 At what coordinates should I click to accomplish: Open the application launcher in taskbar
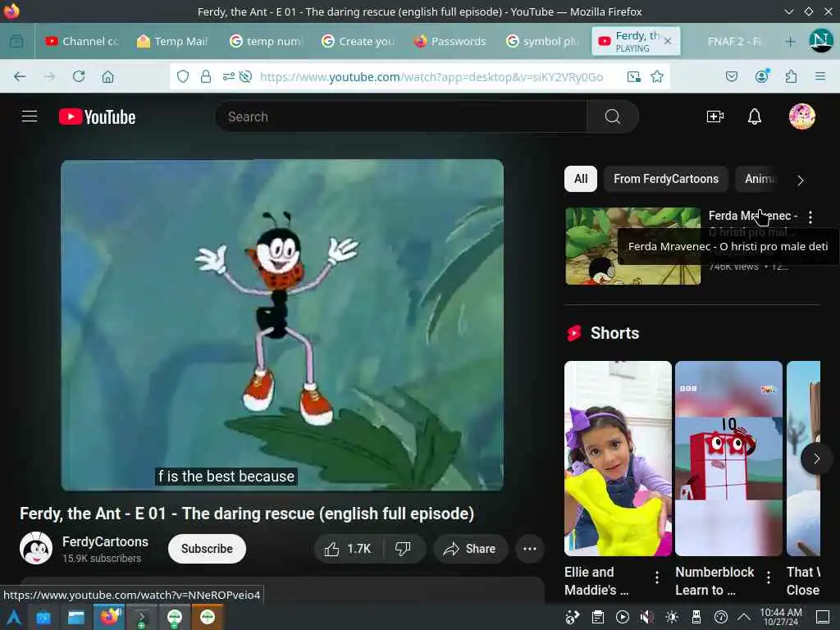point(13,617)
